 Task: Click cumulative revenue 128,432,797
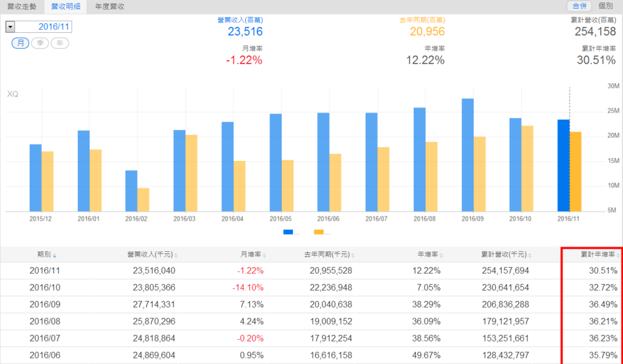(x=506, y=355)
